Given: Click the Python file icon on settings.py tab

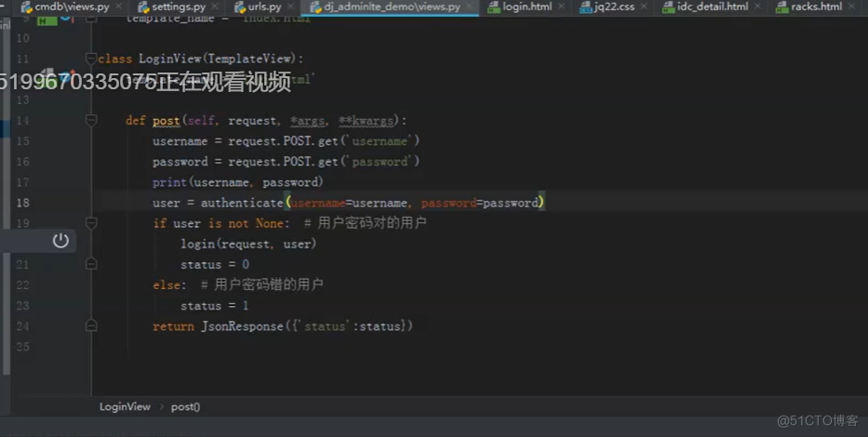Looking at the screenshot, I should tap(143, 7).
